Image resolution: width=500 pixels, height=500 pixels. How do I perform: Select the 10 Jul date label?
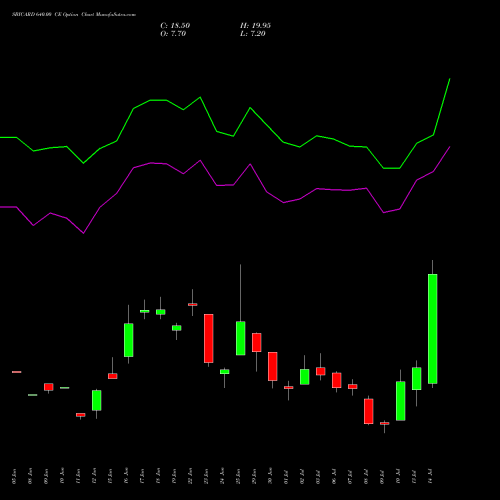click(398, 476)
